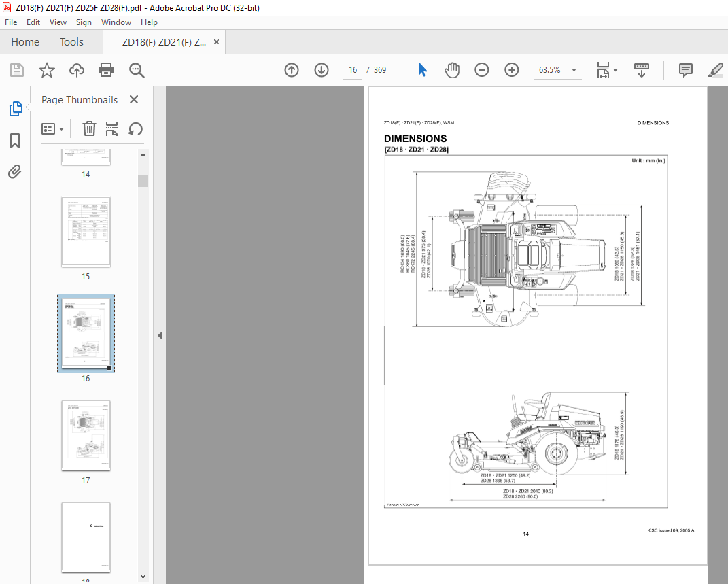The image size is (728, 584).
Task: Open Page Thumbnails panel icon in sidebar
Action: [16, 109]
